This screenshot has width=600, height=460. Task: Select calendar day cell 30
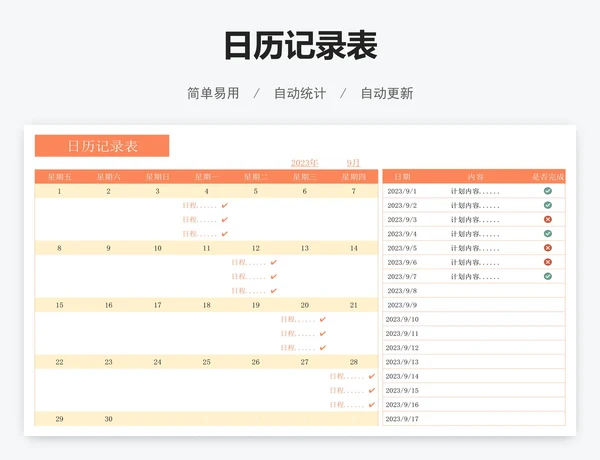click(x=108, y=419)
